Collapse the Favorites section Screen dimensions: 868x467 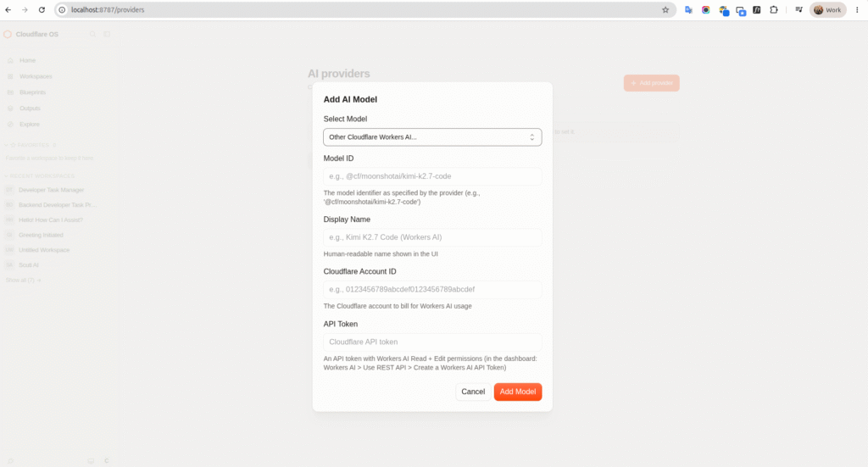(31, 145)
